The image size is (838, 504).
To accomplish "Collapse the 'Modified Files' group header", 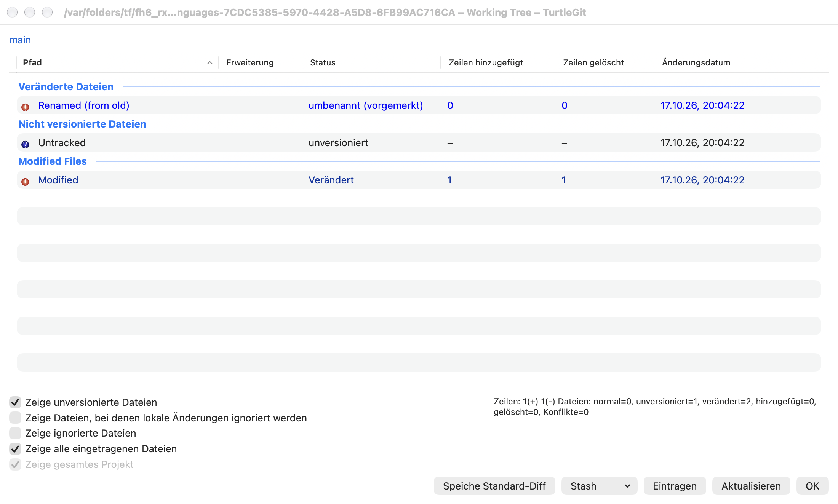I will pyautogui.click(x=53, y=161).
